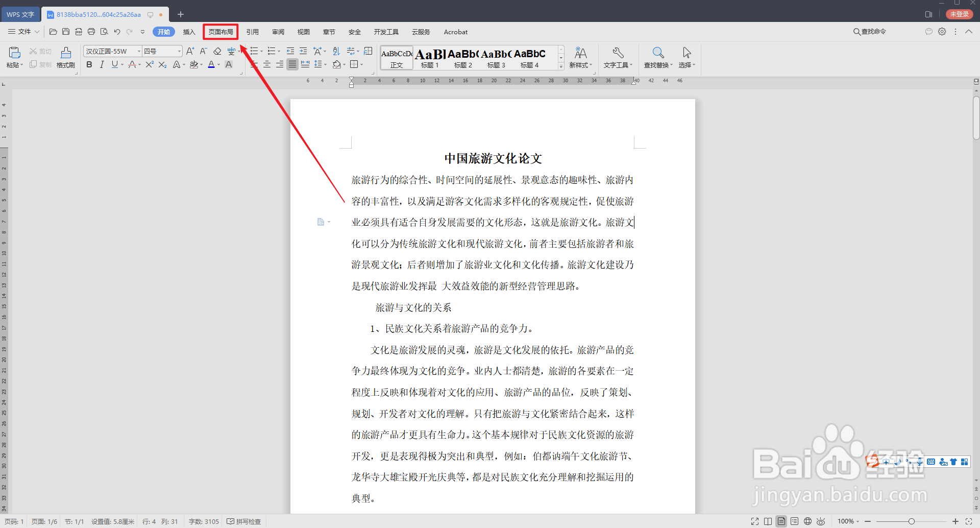The image size is (980, 528).
Task: Toggle underline formatting
Action: click(114, 64)
